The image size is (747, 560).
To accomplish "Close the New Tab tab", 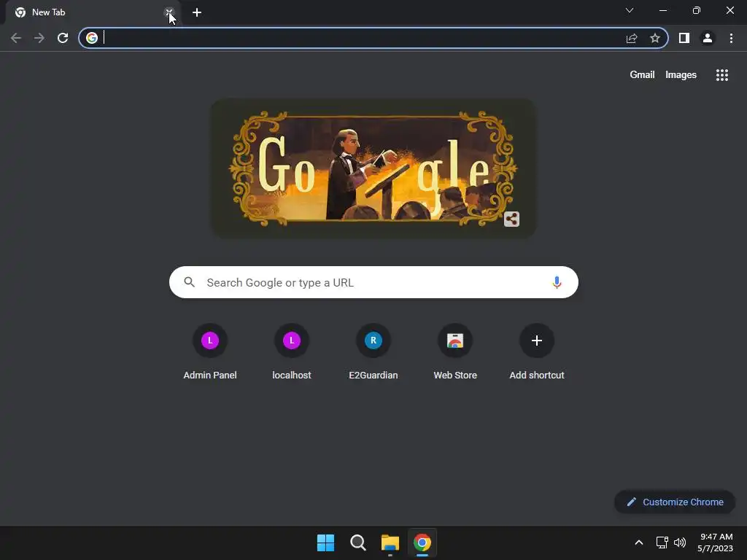I will click(x=169, y=12).
